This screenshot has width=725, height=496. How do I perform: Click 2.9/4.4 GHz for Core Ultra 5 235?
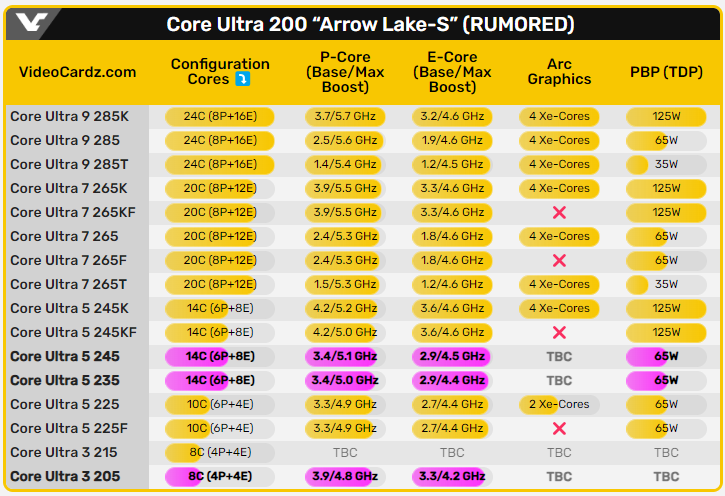452,380
